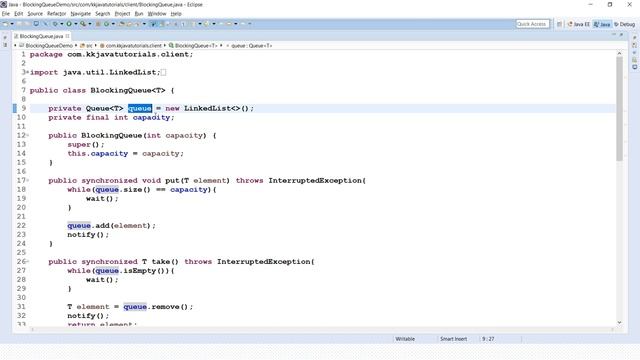Click the green Run toolbar icon
This screenshot has height=360, width=640.
pyautogui.click(x=69, y=24)
